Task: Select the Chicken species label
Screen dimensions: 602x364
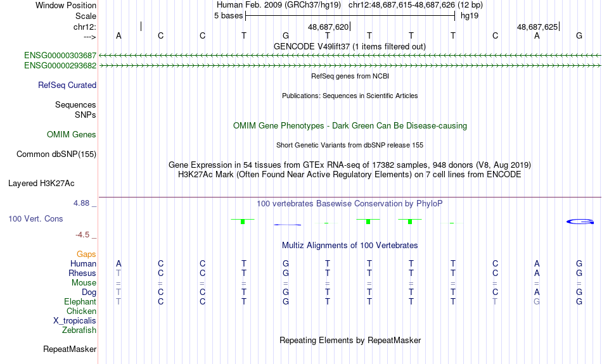Action: pos(81,311)
